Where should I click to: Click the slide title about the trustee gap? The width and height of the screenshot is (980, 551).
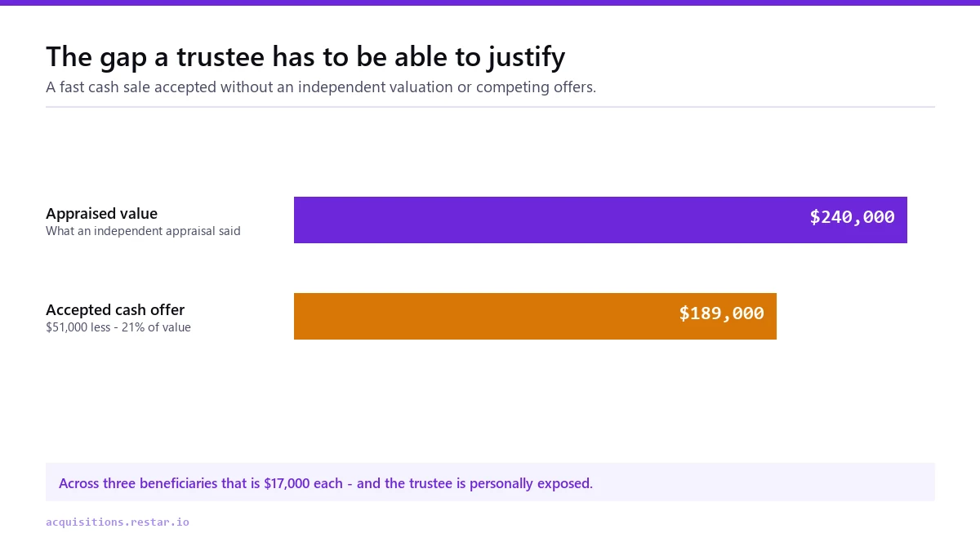pyautogui.click(x=305, y=57)
